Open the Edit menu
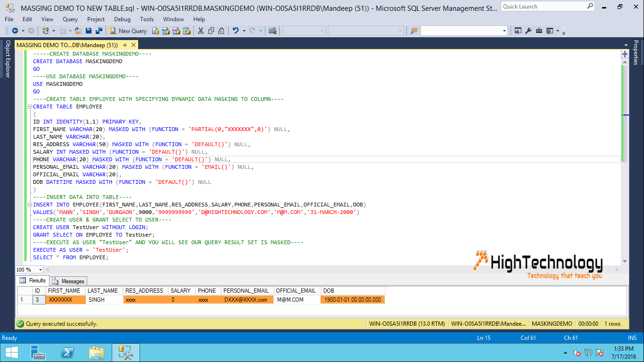 pyautogui.click(x=27, y=19)
